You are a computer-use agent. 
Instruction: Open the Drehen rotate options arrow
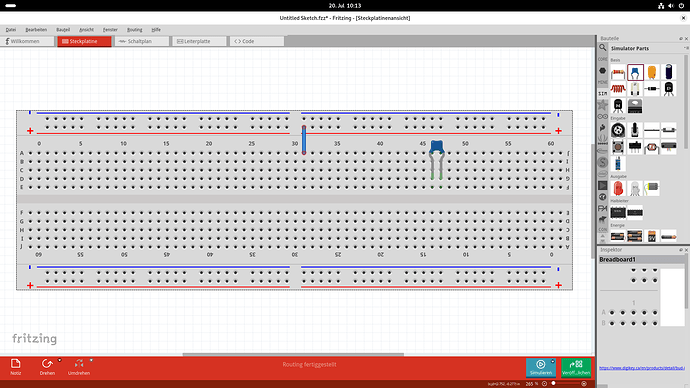click(x=59, y=360)
